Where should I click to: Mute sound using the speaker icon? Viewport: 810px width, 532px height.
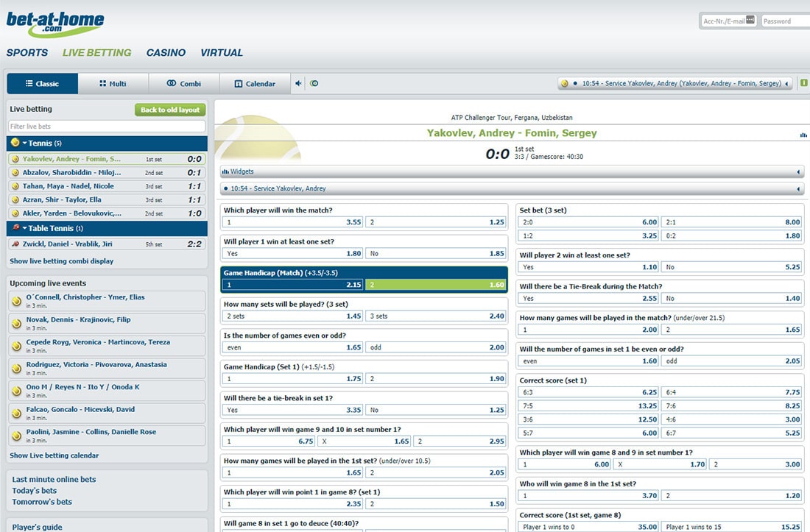(299, 84)
